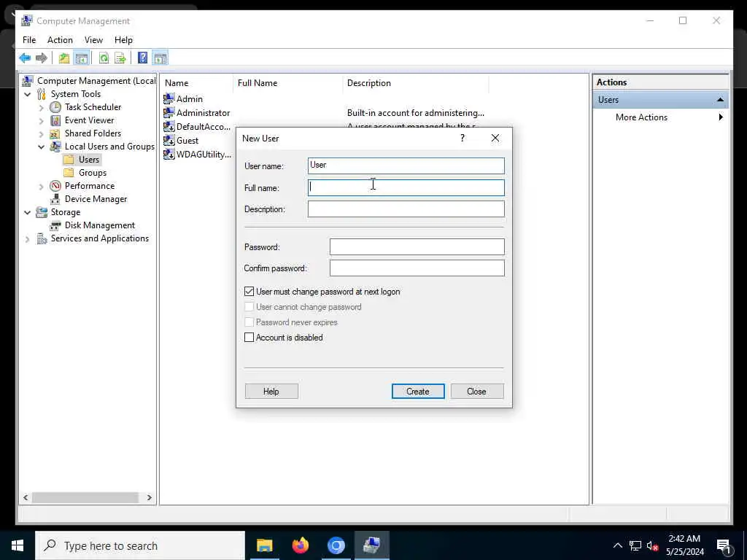Toggle Show/Hide Action Pane toolbar icon
This screenshot has height=560, width=747.
click(x=160, y=58)
